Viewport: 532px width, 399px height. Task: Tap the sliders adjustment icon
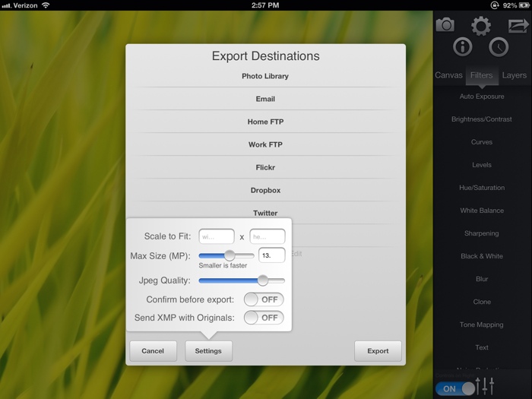485,386
